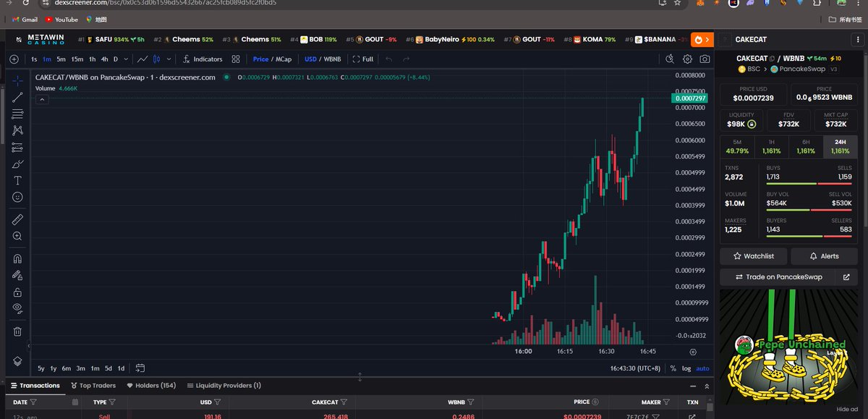The image size is (868, 419).
Task: Switch chart to line style
Action: point(143,59)
